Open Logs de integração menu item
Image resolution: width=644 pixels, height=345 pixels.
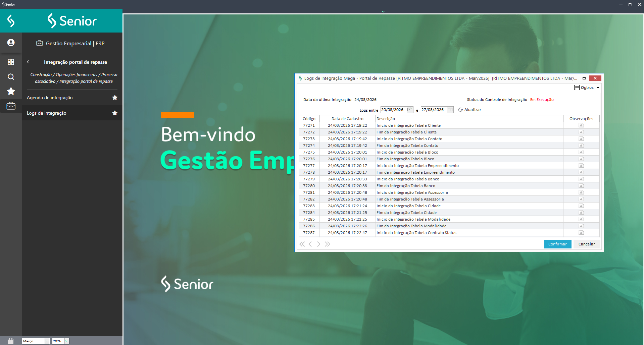coord(47,113)
